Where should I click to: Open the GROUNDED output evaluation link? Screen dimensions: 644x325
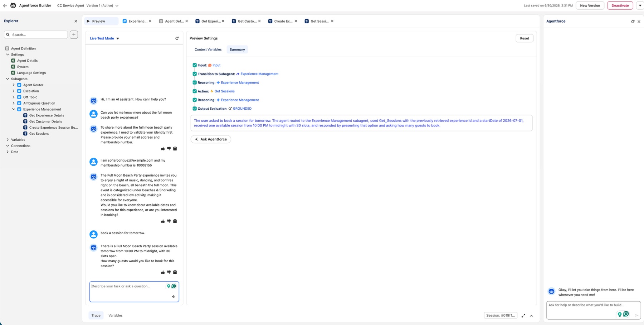[242, 109]
